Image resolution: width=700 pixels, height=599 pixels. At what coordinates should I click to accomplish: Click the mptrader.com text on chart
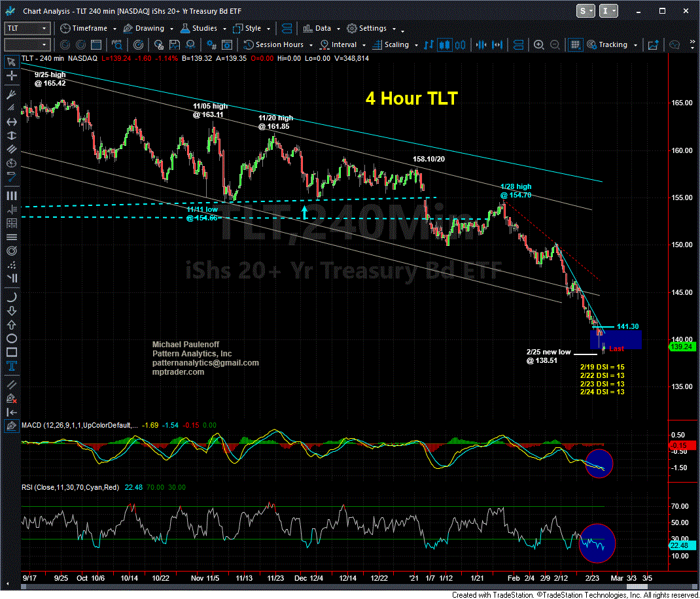click(x=178, y=372)
